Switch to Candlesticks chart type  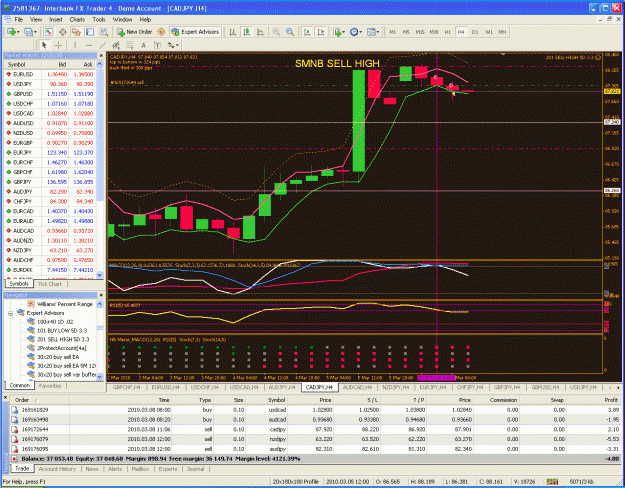click(x=247, y=32)
